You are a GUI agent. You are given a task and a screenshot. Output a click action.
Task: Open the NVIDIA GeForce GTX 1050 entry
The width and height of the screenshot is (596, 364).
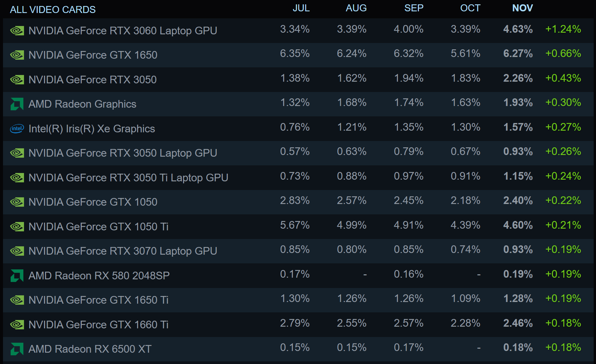(x=298, y=202)
